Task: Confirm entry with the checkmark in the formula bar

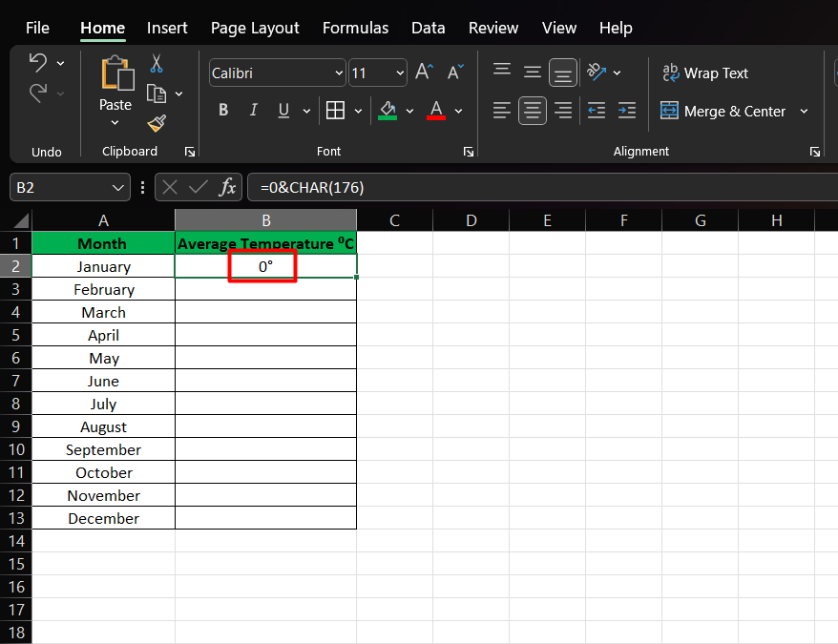Action: 199,188
